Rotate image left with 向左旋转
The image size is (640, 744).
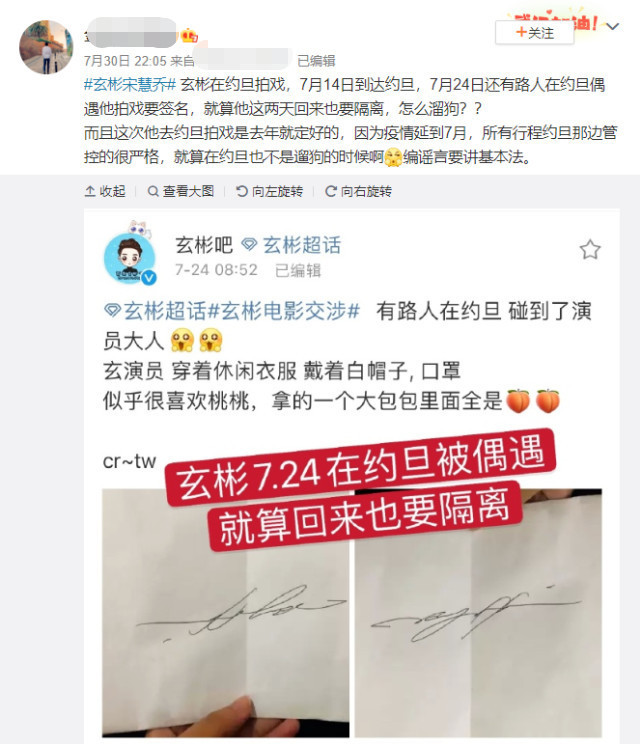269,191
